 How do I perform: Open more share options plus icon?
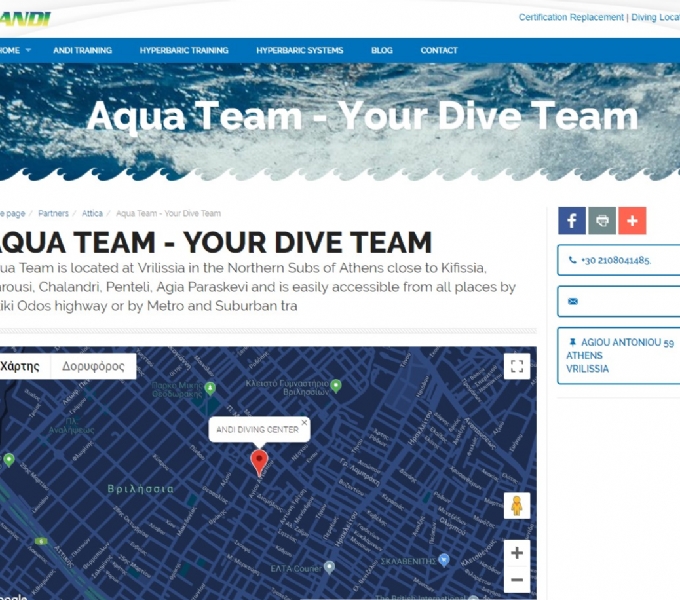(632, 221)
